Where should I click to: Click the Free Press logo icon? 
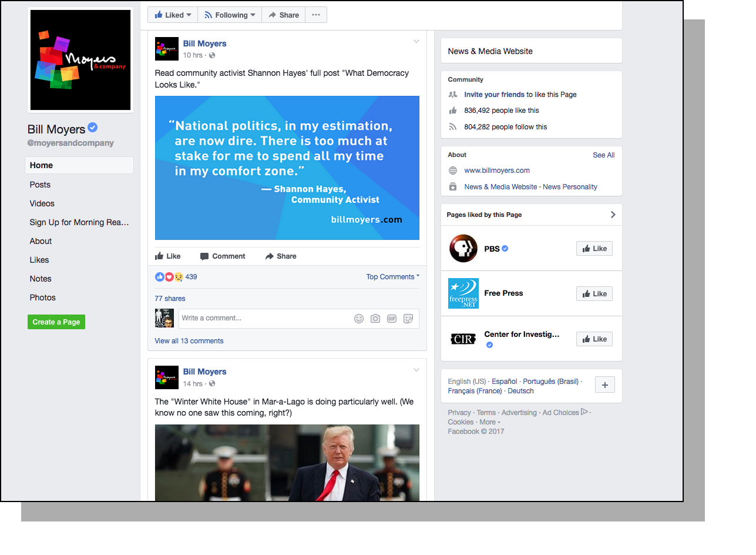463,293
